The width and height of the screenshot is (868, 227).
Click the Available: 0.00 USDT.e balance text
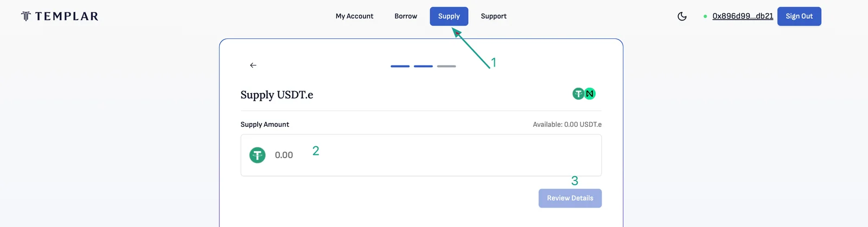tap(567, 125)
